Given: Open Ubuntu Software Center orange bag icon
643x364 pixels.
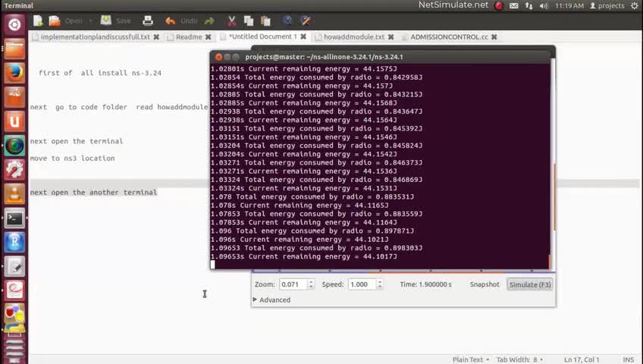Looking at the screenshot, I should (x=14, y=97).
